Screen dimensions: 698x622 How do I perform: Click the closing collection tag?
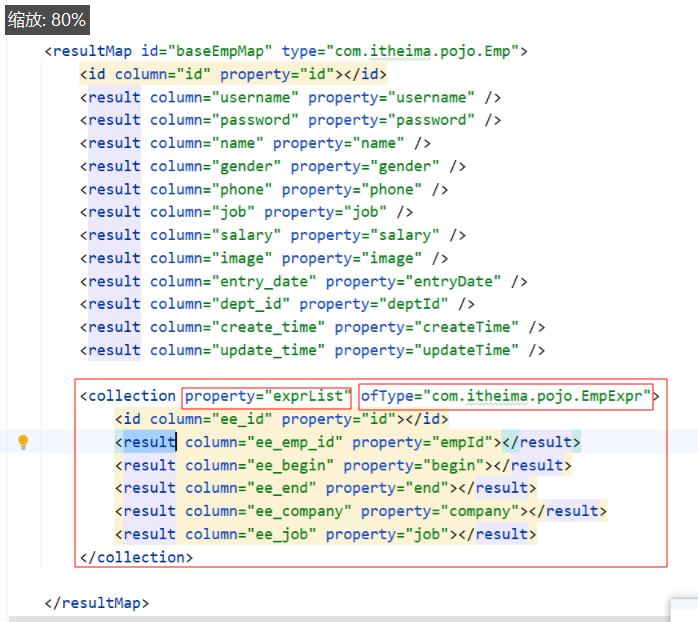[x=136, y=557]
